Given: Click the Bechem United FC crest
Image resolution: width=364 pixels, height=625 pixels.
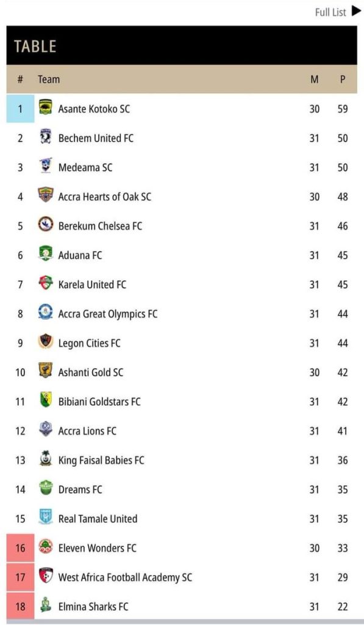Looking at the screenshot, I should tap(46, 137).
